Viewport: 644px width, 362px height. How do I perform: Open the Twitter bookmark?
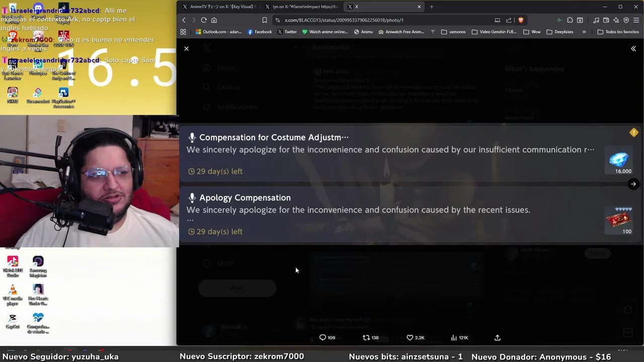pos(287,32)
